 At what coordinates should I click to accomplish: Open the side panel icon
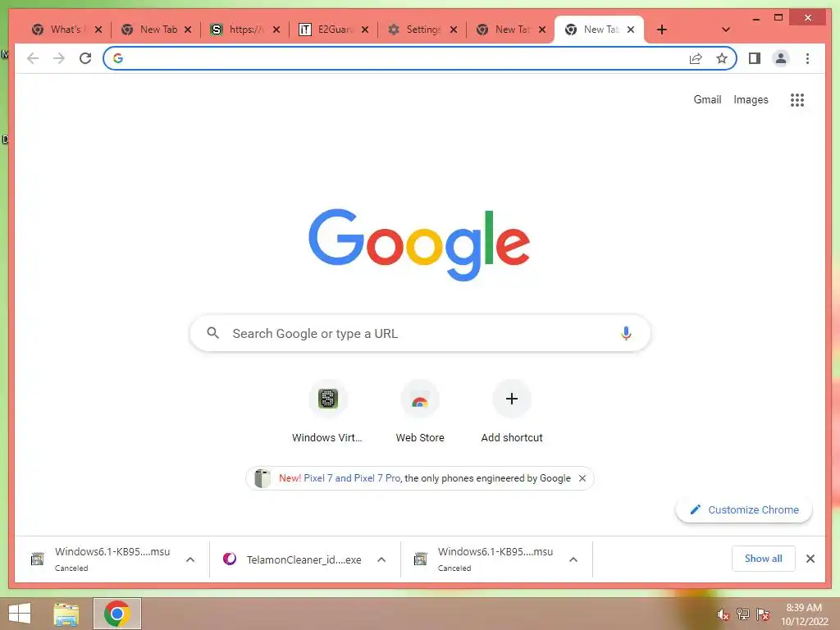[755, 58]
